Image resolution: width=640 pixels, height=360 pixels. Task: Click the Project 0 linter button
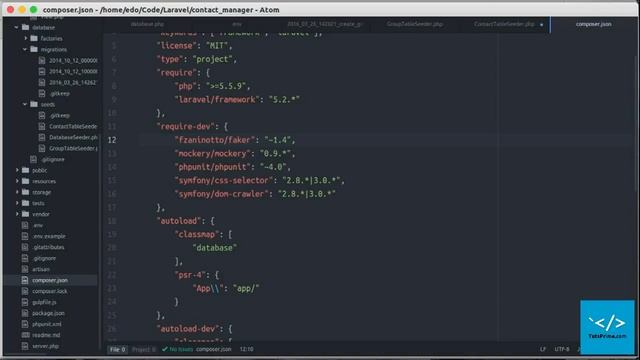click(144, 349)
